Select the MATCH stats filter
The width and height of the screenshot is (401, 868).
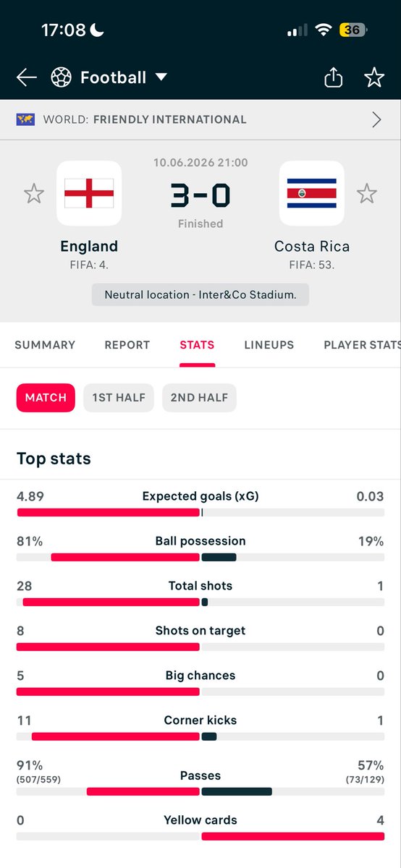(46, 398)
